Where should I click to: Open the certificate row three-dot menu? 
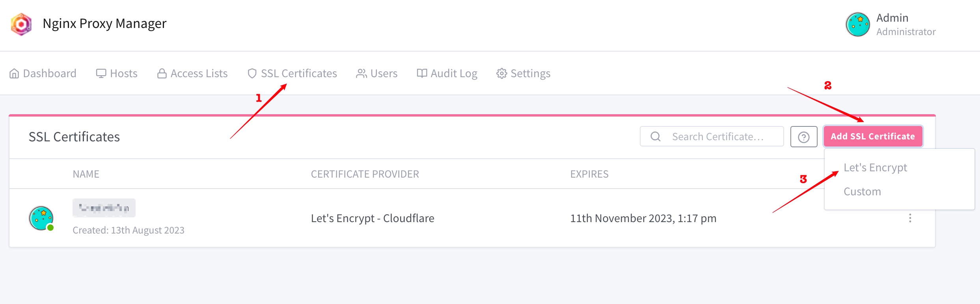coord(910,218)
